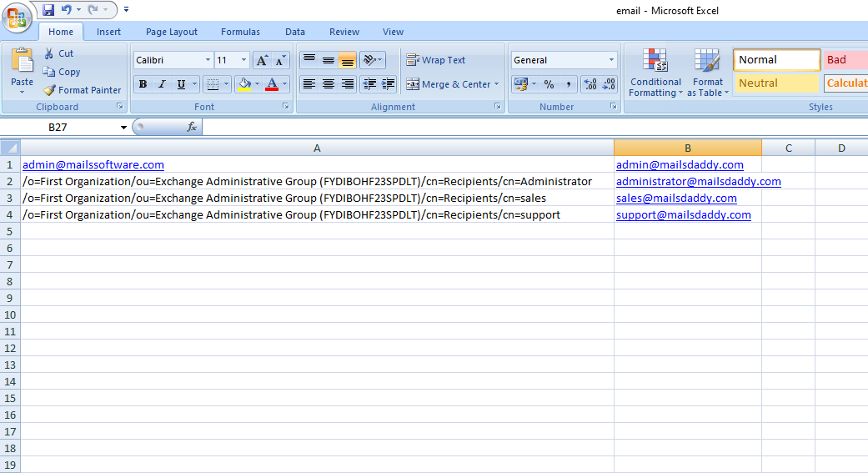Viewport: 868px width, 473px height.
Task: Apply the Neutral cell style
Action: click(x=776, y=83)
